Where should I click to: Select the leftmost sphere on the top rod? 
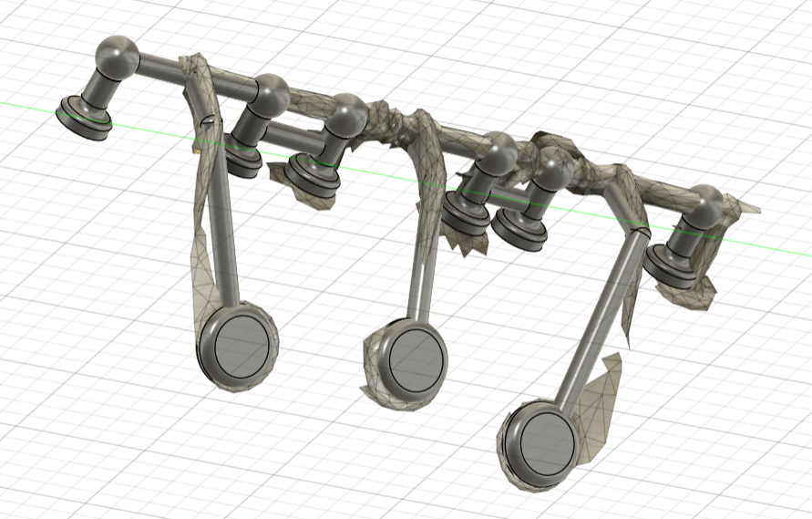118,57
